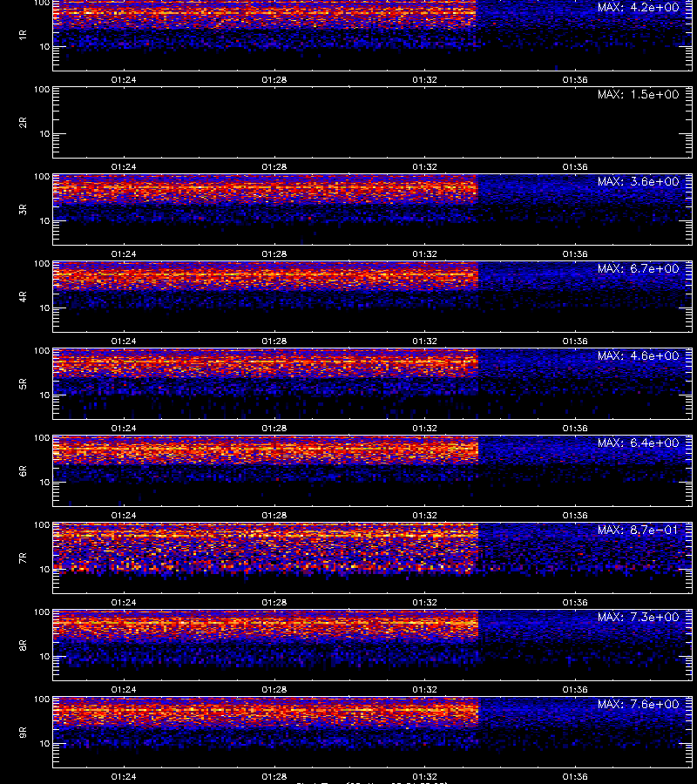Select the 4R panel axis label
Screen dimensions: 697x784
[x=23, y=296]
